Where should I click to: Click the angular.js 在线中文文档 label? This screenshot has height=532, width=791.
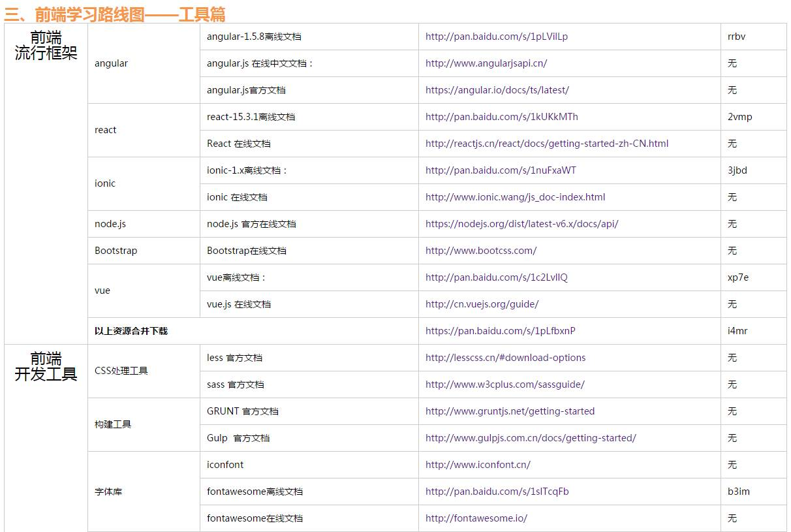(x=260, y=63)
